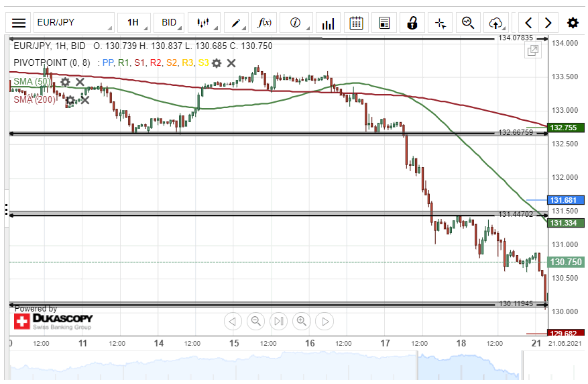This screenshot has height=384, width=588.
Task: Open the calculator data table icon
Action: tap(384, 23)
